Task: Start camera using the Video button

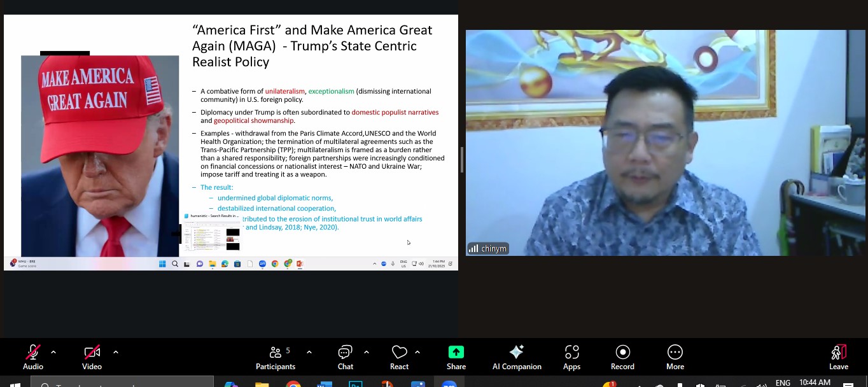Action: point(92,356)
